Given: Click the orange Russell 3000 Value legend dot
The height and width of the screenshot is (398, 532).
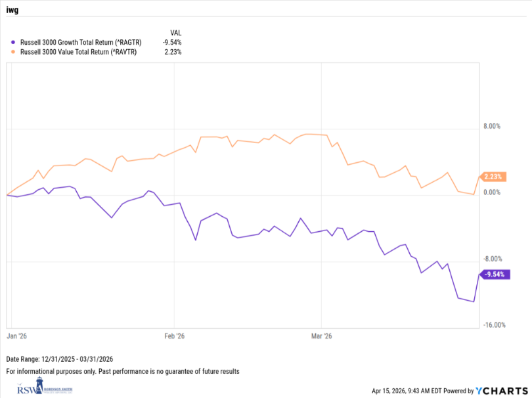Looking at the screenshot, I should click(14, 53).
